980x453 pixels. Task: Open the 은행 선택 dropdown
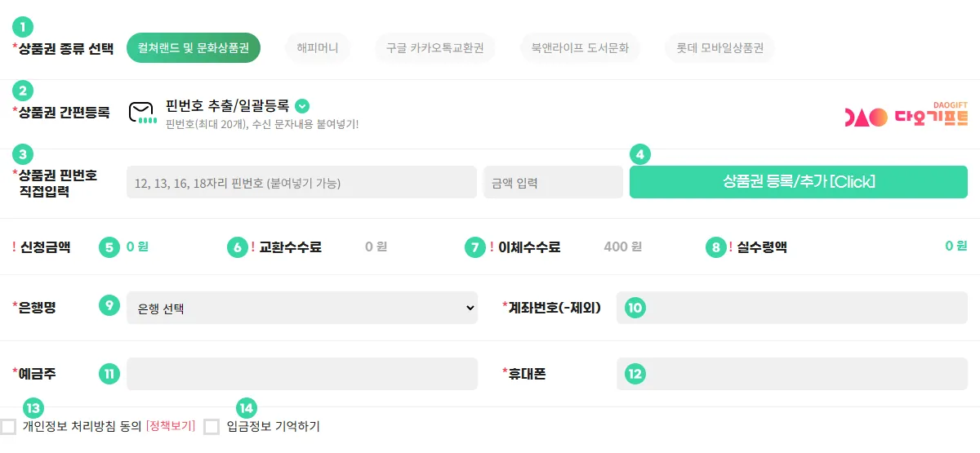[x=302, y=308]
